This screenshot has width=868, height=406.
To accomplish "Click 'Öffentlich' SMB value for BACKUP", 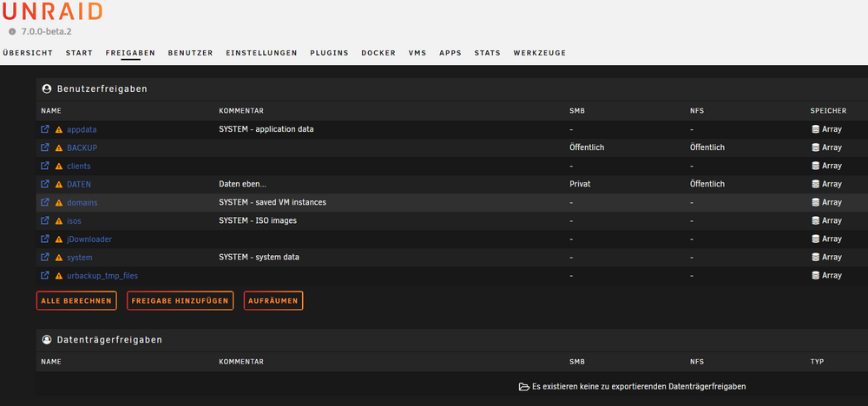I will (586, 147).
